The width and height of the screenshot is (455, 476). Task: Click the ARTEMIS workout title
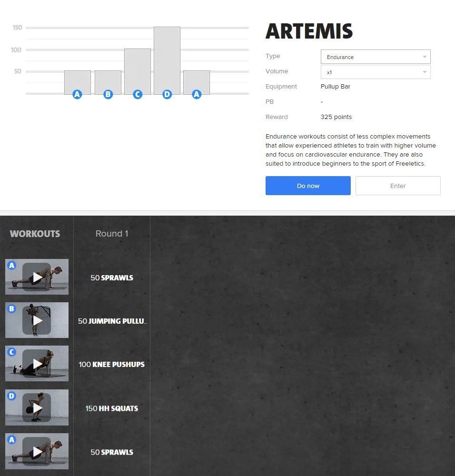pyautogui.click(x=309, y=31)
